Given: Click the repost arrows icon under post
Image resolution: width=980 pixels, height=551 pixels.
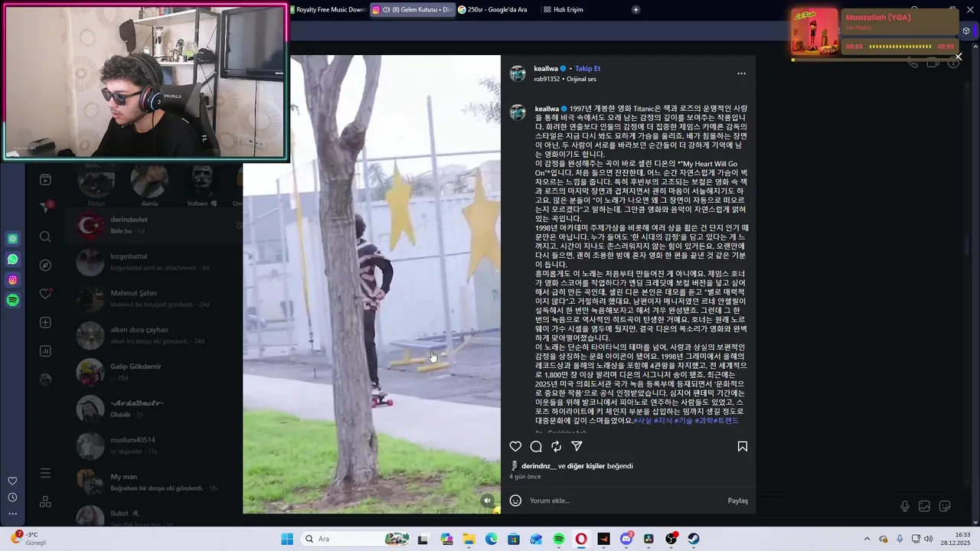Looking at the screenshot, I should [557, 447].
